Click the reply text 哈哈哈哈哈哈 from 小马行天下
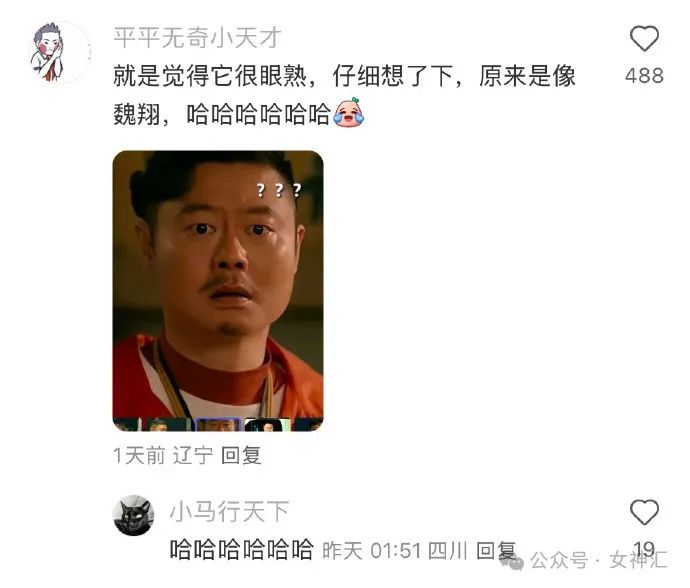This screenshot has height=588, width=690. (x=242, y=549)
